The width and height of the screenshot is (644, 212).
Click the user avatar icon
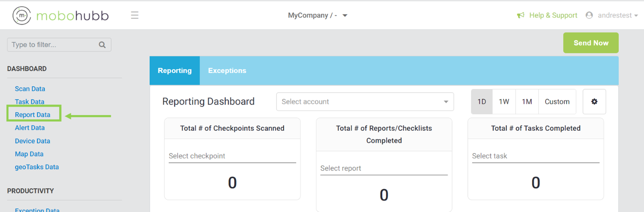pos(589,15)
